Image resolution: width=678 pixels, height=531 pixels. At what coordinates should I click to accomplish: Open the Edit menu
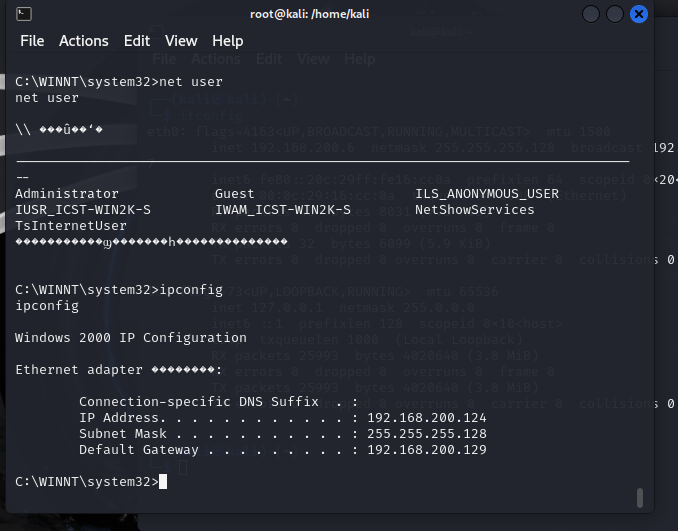(x=137, y=41)
